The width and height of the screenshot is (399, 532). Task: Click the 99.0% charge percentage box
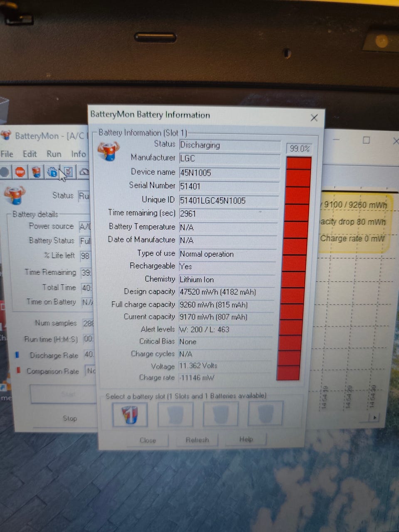(300, 149)
